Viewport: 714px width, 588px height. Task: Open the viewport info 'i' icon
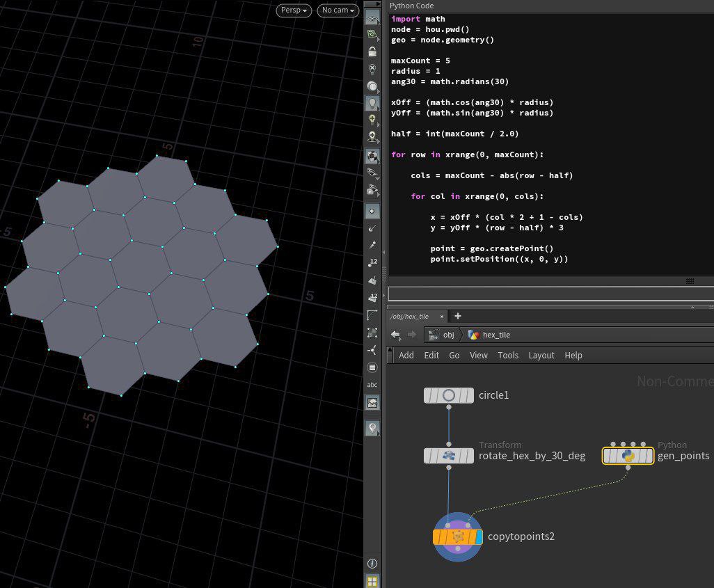(372, 564)
